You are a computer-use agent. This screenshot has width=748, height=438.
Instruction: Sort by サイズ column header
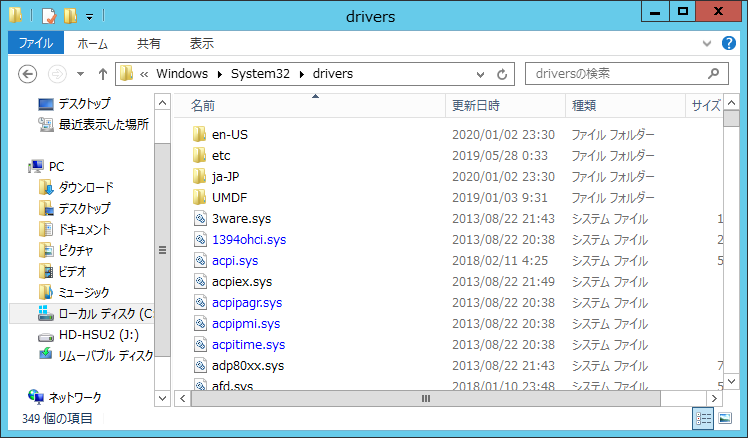(706, 105)
